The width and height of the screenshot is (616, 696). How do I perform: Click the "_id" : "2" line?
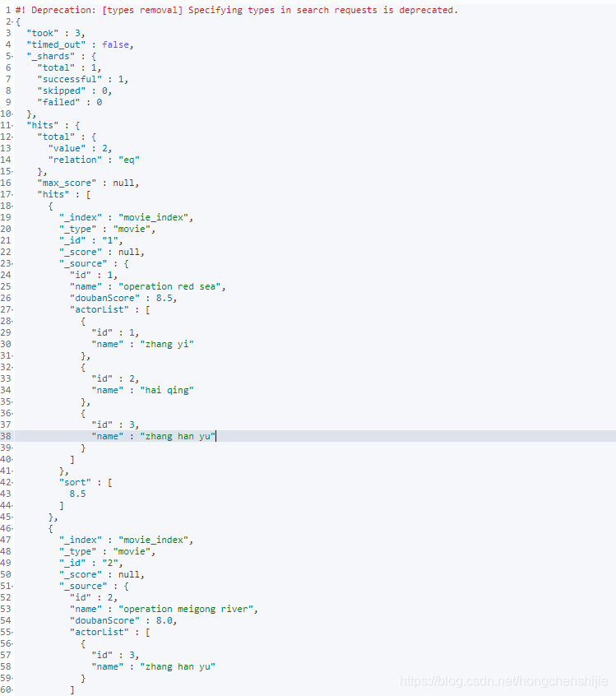[x=90, y=564]
